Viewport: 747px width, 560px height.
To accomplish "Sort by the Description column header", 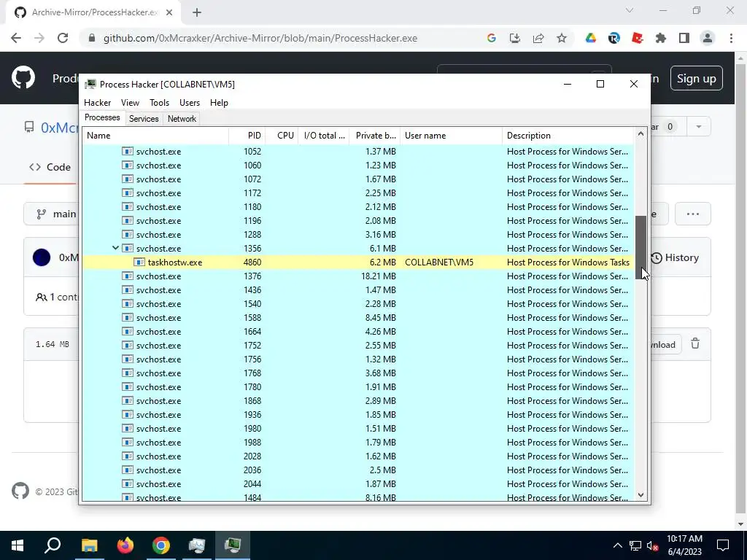I will [x=568, y=136].
